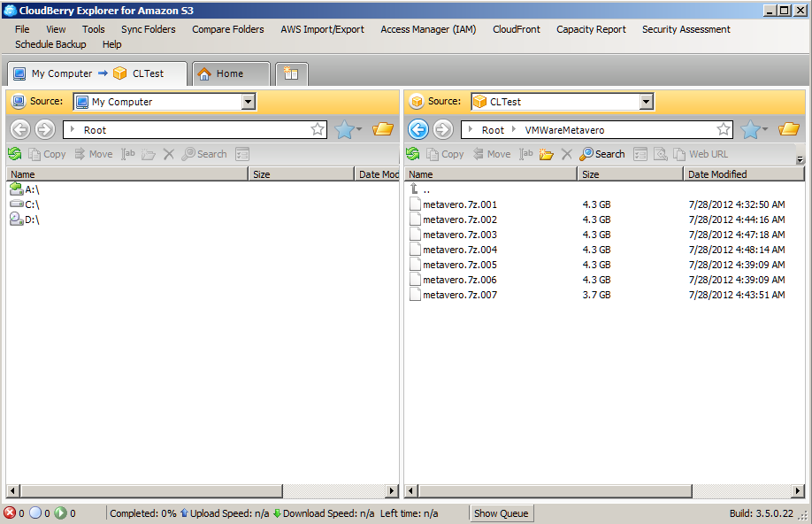This screenshot has width=812, height=524.
Task: Expand the Root breadcrumb arrow in left pane
Action: [72, 129]
